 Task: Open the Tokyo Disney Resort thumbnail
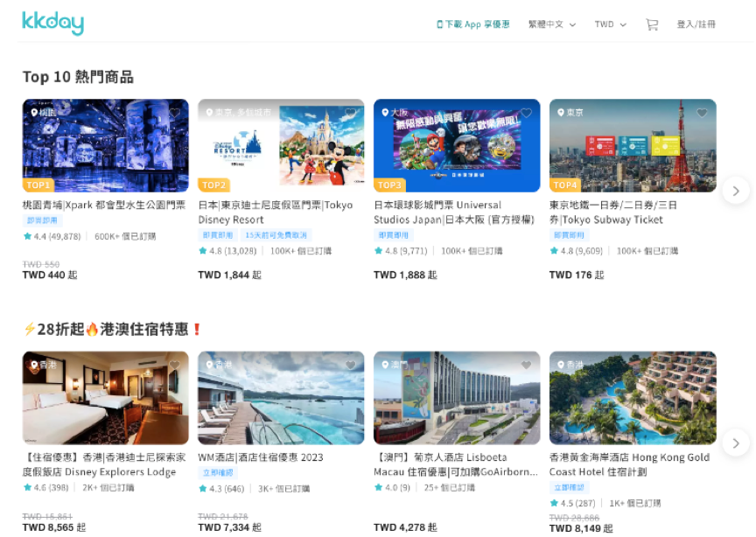click(281, 145)
